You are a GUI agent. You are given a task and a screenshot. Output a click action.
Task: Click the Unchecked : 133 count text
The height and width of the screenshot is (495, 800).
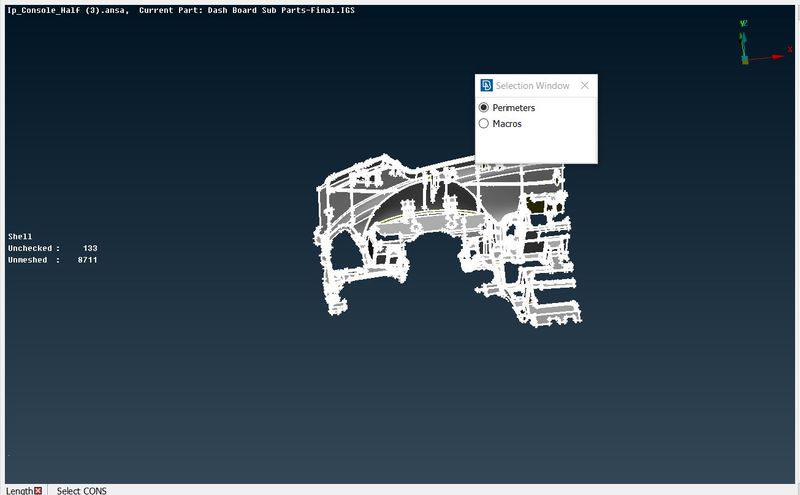53,248
